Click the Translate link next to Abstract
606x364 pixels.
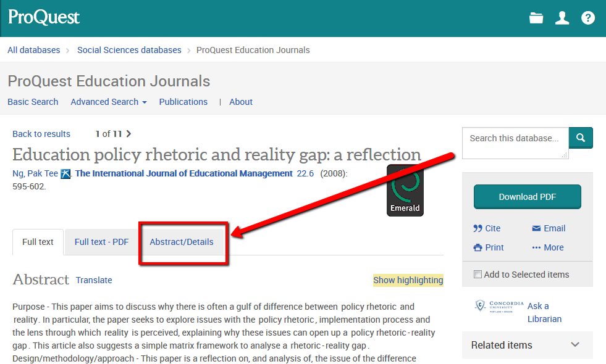coord(93,280)
